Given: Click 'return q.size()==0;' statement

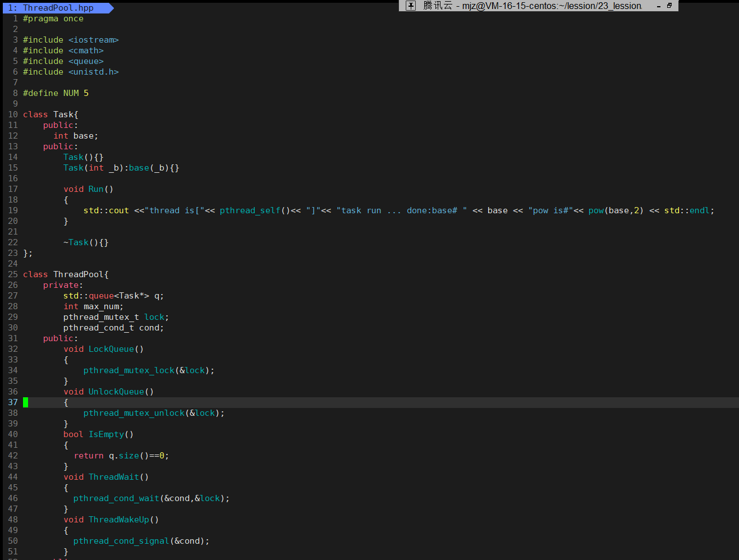Looking at the screenshot, I should [121, 456].
